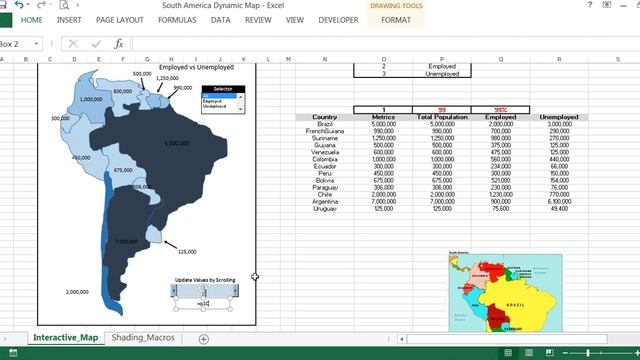
Task: Switch to Shading_Macros sheet tab
Action: (x=143, y=338)
